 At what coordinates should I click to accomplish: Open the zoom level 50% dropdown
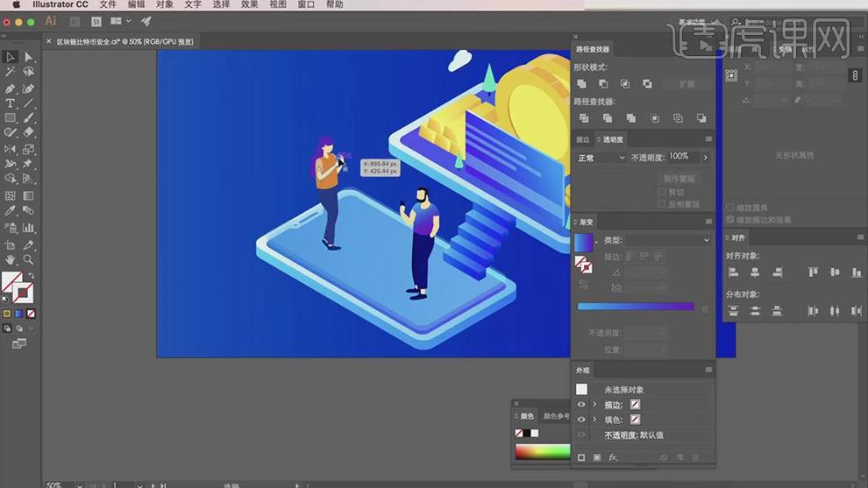point(80,485)
